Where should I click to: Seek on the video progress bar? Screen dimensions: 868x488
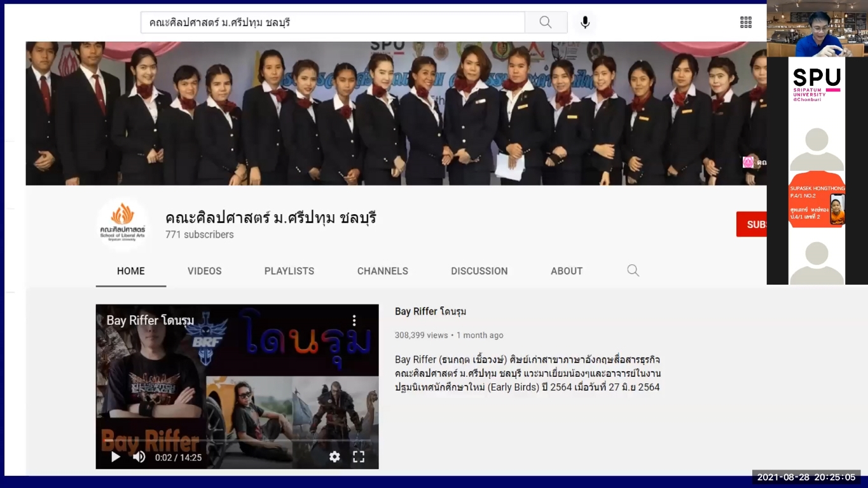pos(237,442)
